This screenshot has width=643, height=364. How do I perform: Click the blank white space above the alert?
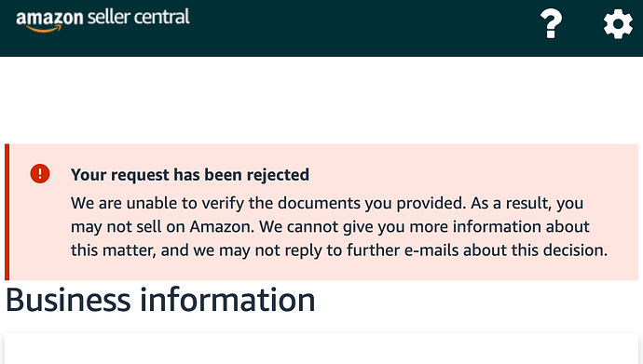[321, 101]
